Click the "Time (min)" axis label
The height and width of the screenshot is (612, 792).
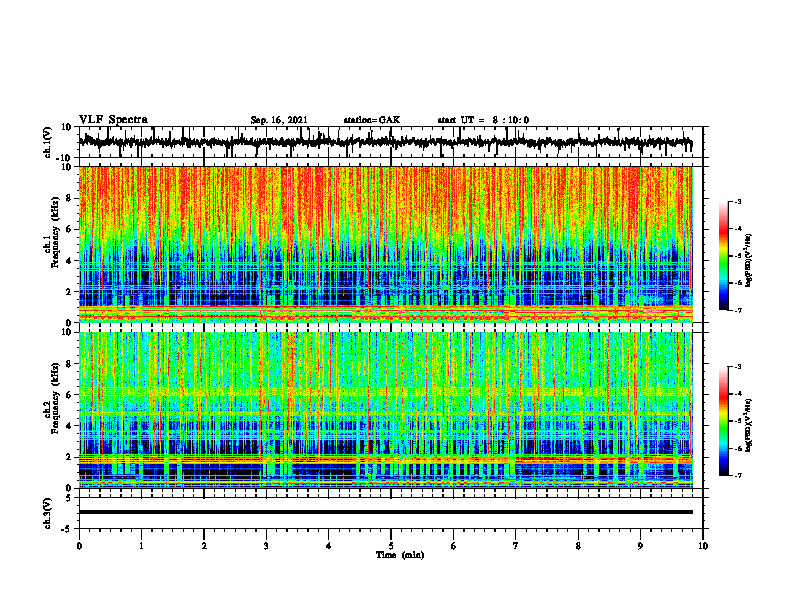click(x=400, y=555)
